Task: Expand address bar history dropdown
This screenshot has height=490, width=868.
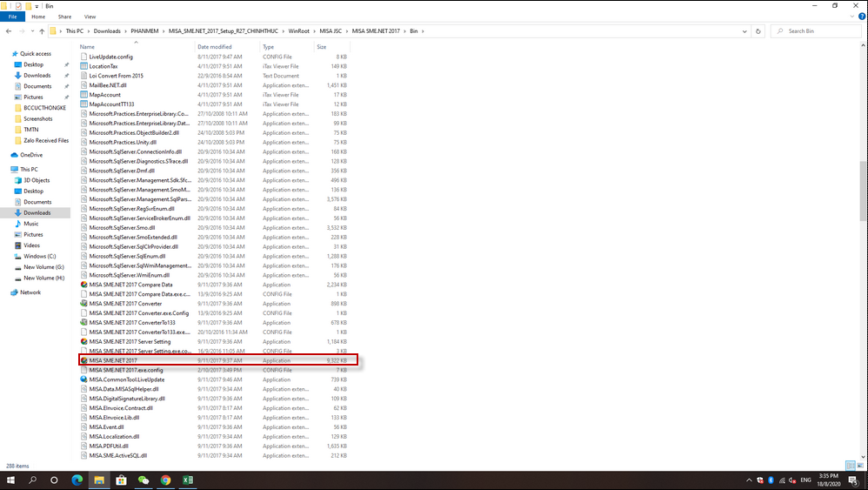Action: 744,31
